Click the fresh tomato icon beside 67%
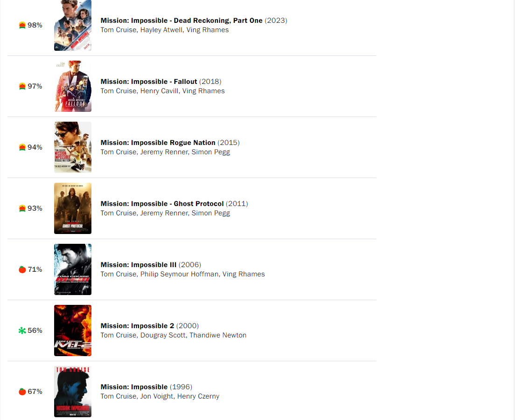Screen dimensions: 515x420 coord(22,392)
